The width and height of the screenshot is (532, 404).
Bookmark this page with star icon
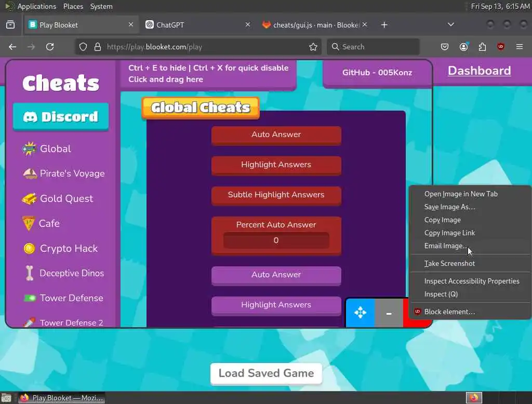(313, 47)
